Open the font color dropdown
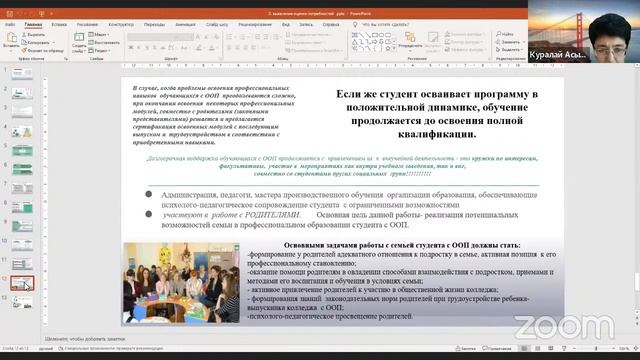 216,48
